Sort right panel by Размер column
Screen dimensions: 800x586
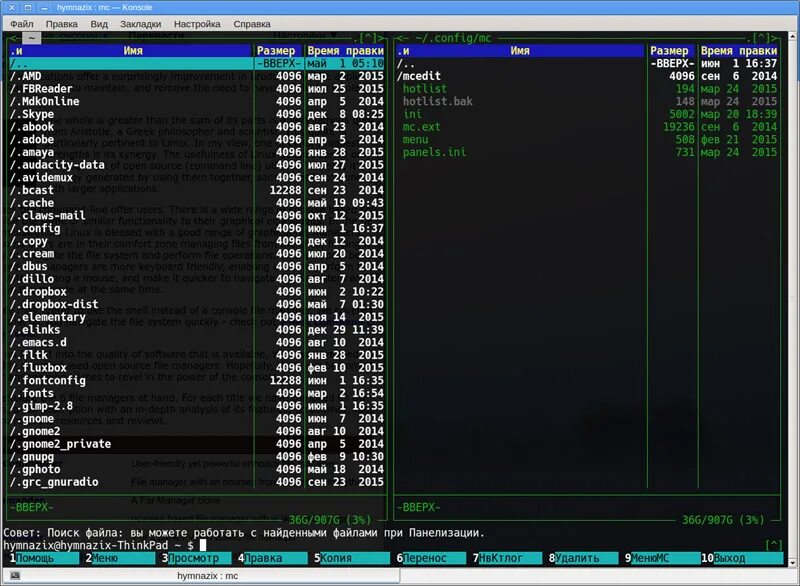pos(669,50)
